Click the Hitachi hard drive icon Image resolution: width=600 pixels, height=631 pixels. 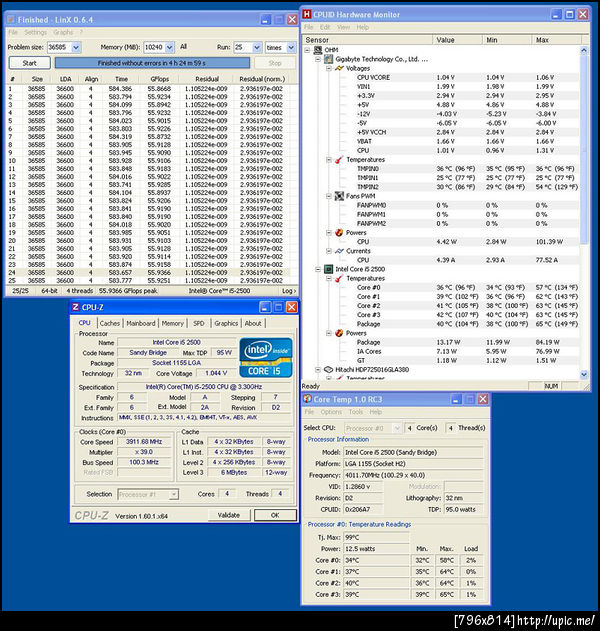(x=328, y=369)
